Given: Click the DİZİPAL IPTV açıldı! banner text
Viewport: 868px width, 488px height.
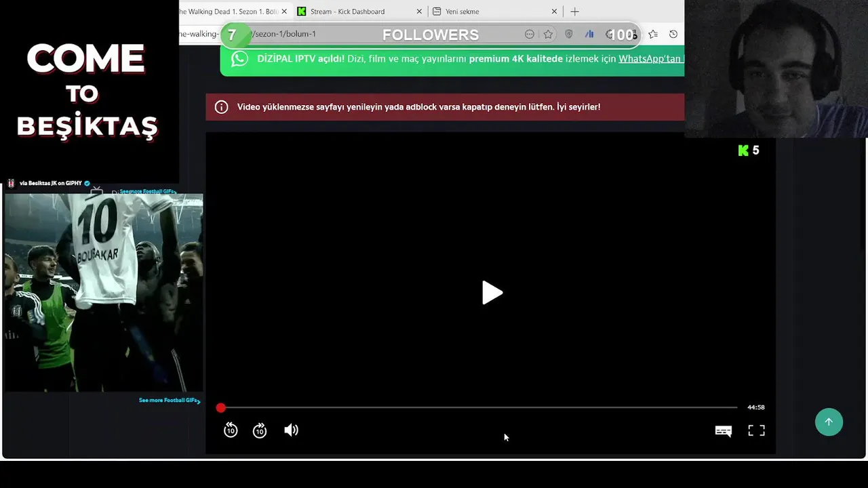Looking at the screenshot, I should [x=300, y=59].
